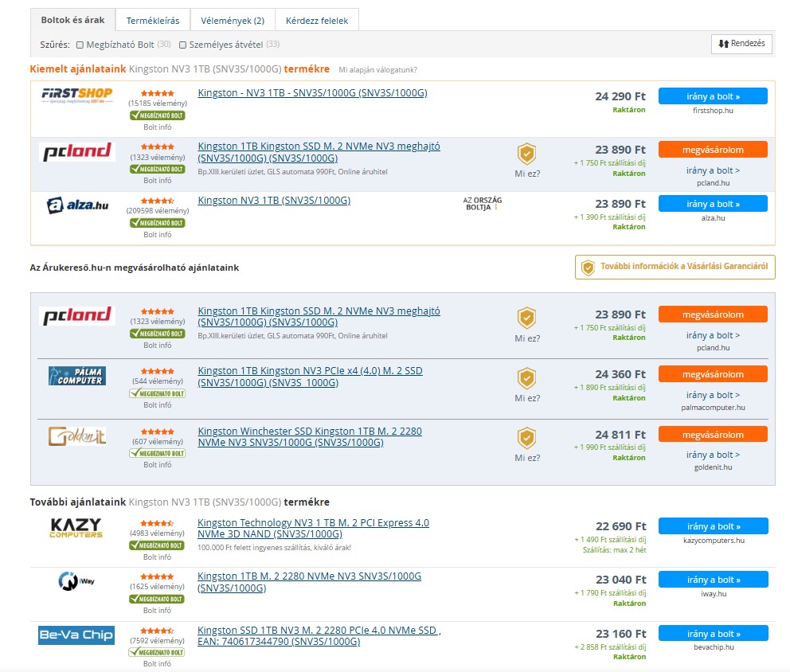This screenshot has width=790, height=672.
Task: Open the Kingston Winchester SSD product link
Action: point(310,437)
